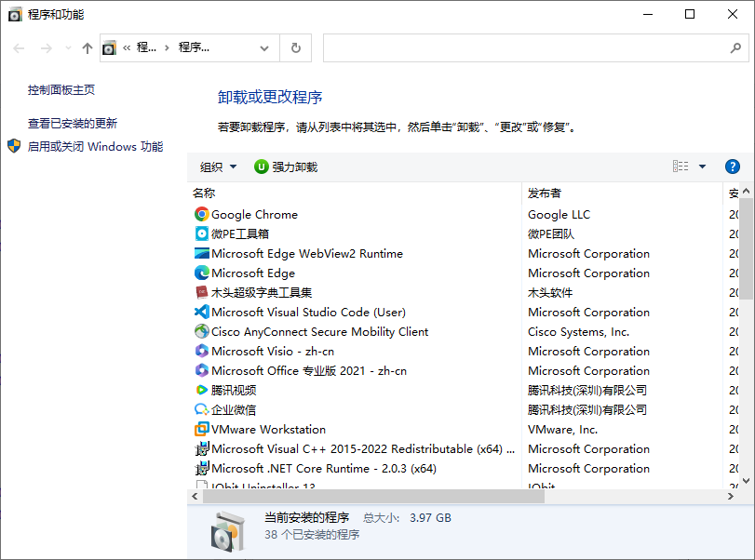Click the search magnifier icon
Image resolution: width=755 pixels, height=560 pixels.
click(735, 48)
